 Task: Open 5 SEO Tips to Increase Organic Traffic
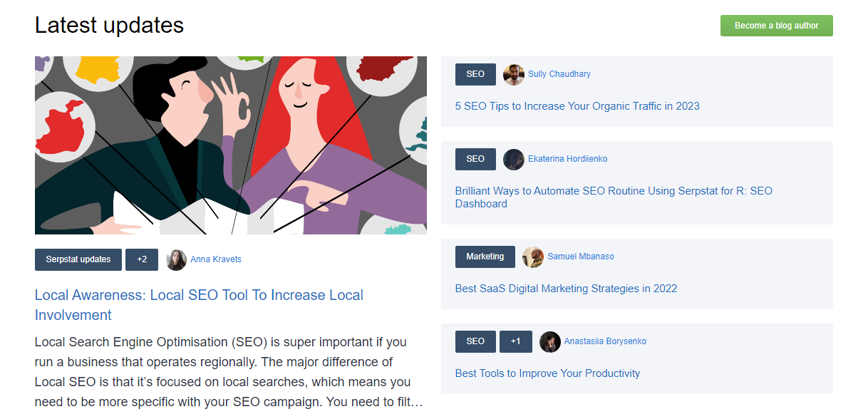click(577, 106)
